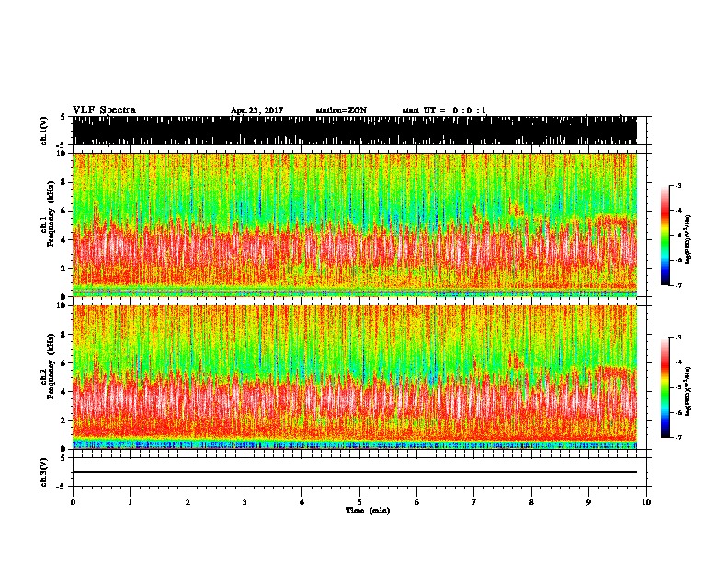Click the "Time (min)" x-axis label
Screen dimensions: 728x563
(x=368, y=511)
